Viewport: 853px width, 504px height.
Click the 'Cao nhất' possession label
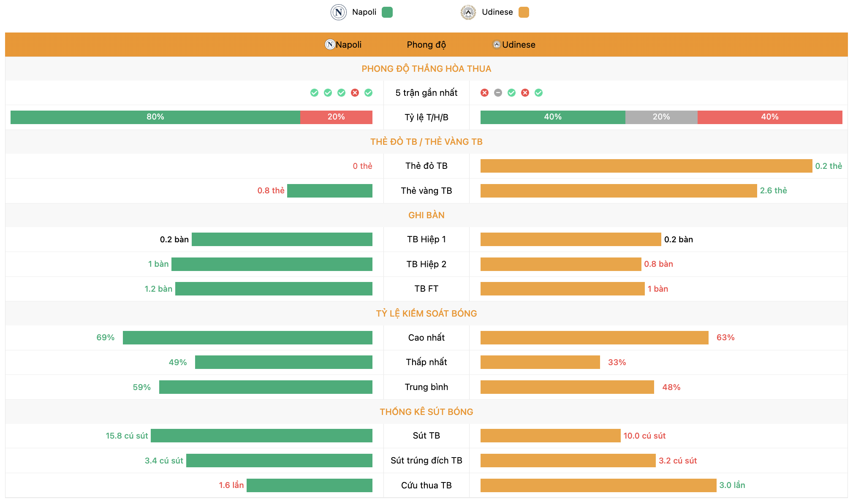426,338
